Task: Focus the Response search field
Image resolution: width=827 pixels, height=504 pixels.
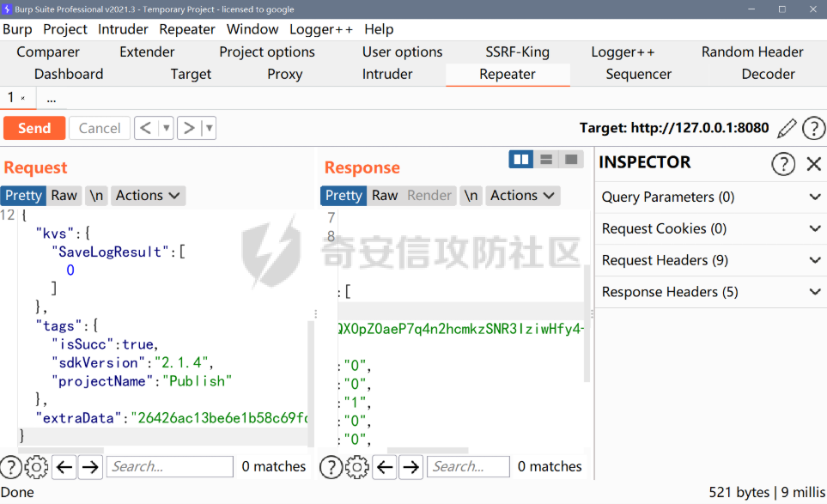Action: (468, 467)
